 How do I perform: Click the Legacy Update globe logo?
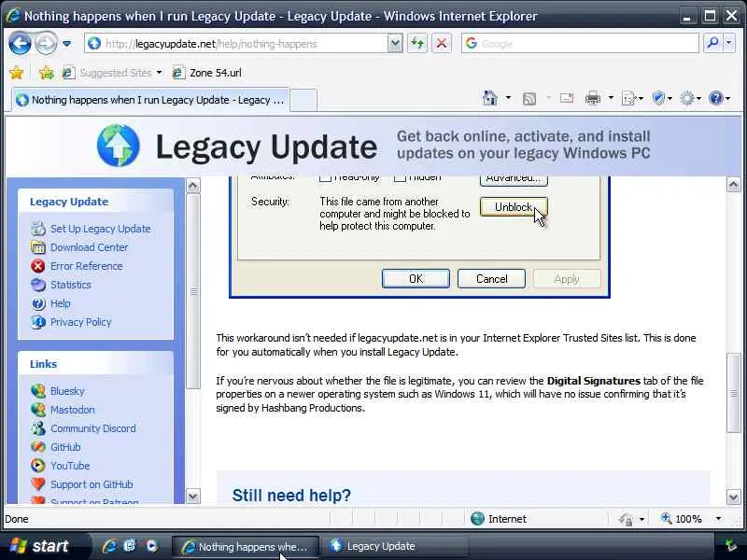coord(119,146)
